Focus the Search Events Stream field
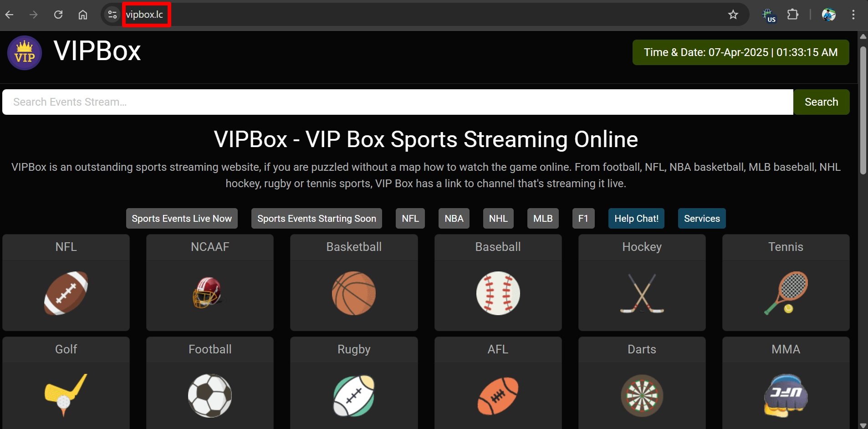This screenshot has width=868, height=429. [x=398, y=102]
